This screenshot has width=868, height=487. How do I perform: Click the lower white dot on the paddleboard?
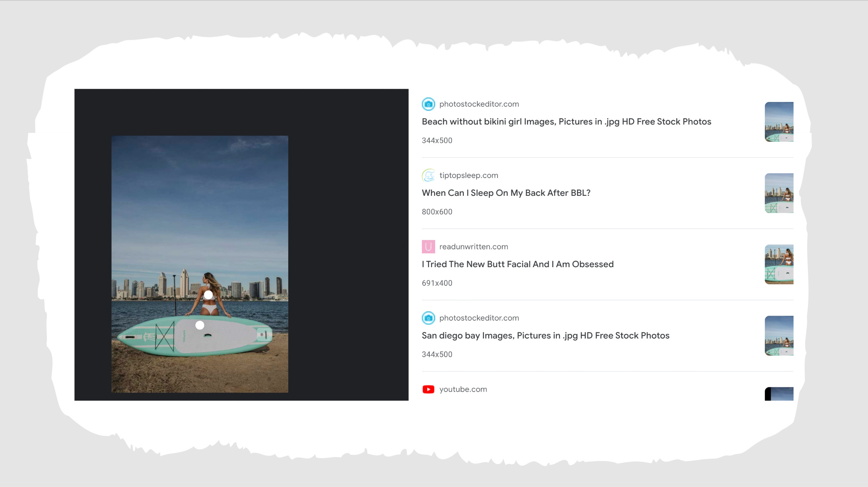tap(200, 325)
